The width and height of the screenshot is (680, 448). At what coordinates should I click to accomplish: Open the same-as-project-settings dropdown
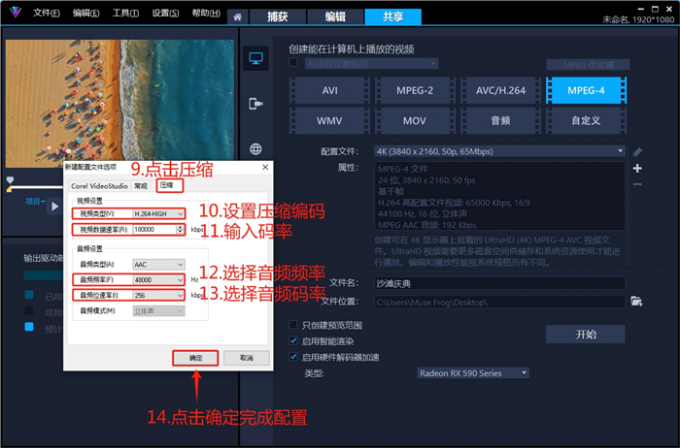click(371, 64)
